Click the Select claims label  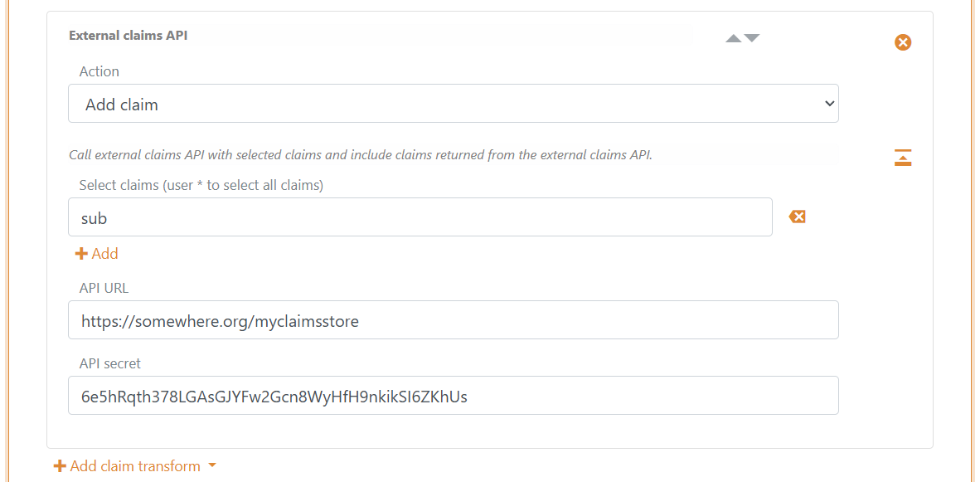click(201, 184)
